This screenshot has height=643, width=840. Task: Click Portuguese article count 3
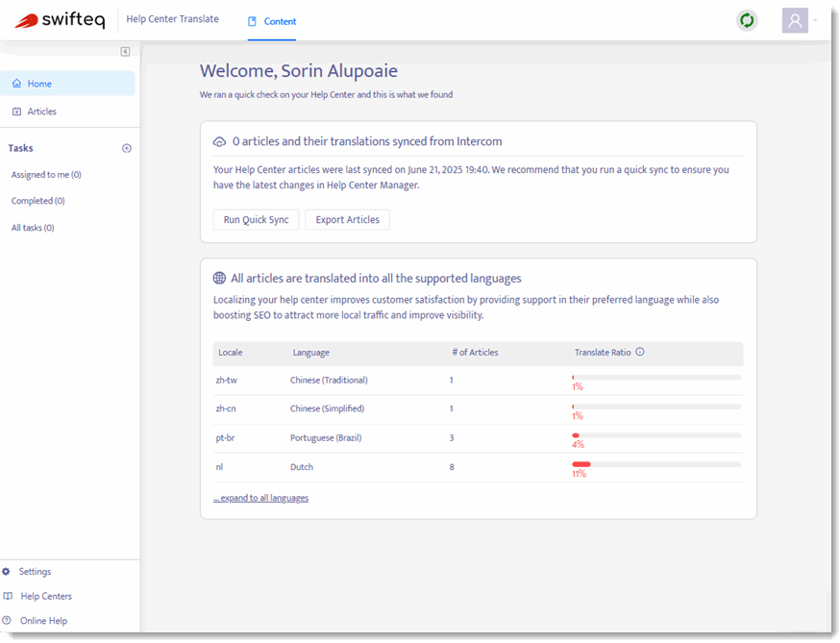[452, 438]
